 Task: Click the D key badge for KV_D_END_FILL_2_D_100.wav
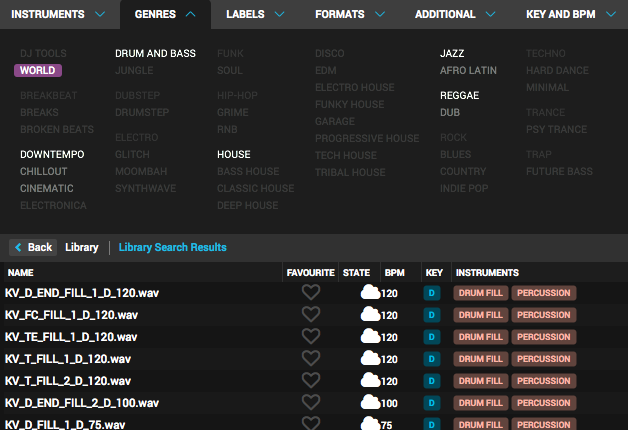coord(432,403)
